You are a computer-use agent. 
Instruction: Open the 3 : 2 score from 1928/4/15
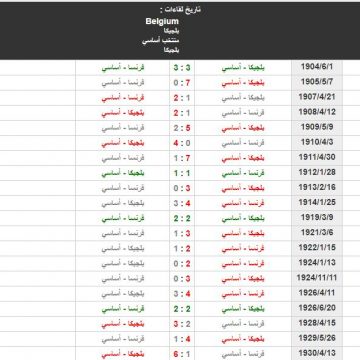coord(182,324)
